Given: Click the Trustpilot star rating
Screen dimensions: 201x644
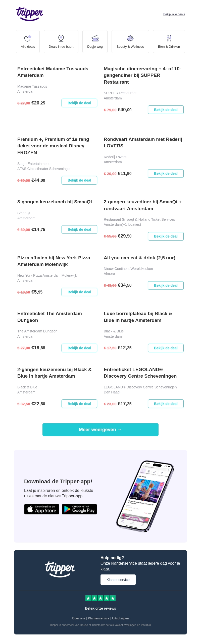Looking at the screenshot, I should (100, 598).
